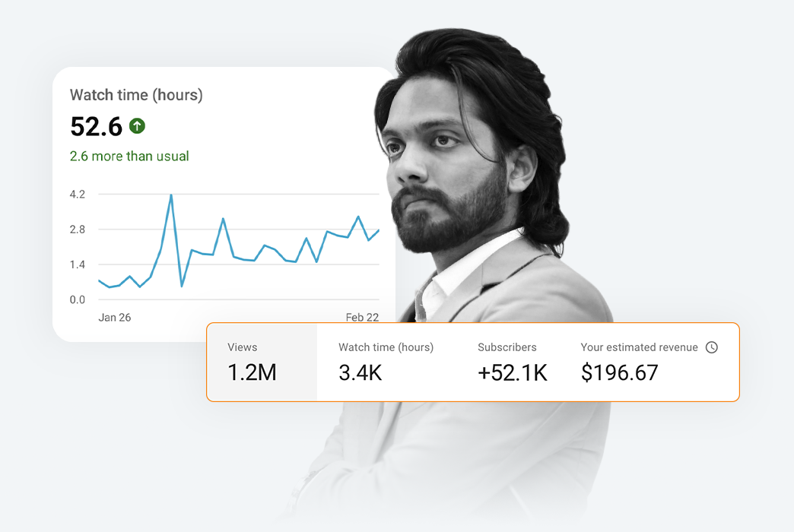Viewport: 794px width, 532px height.
Task: Click the $196.67 revenue value
Action: pyautogui.click(x=619, y=372)
